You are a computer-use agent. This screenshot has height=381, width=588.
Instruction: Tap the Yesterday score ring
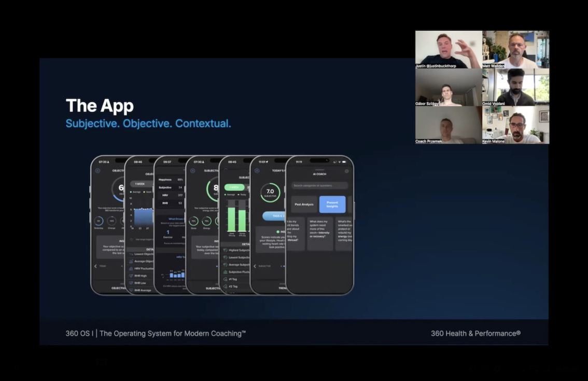(x=99, y=221)
